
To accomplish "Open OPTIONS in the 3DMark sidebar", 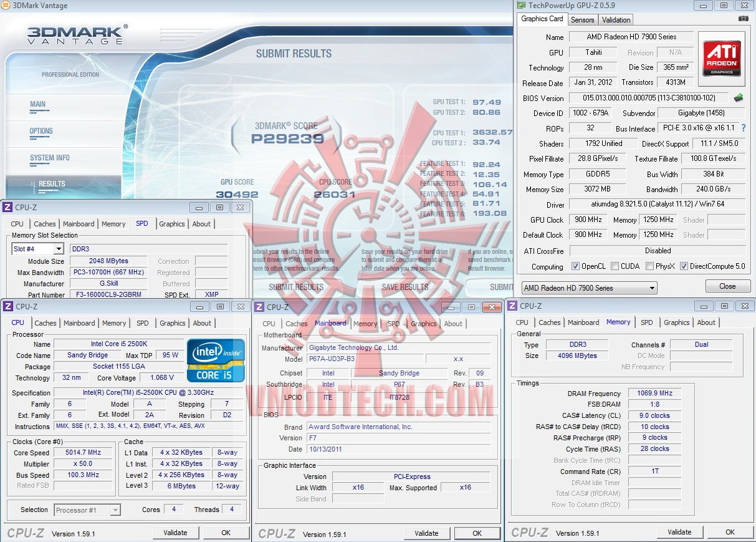I will [x=41, y=131].
